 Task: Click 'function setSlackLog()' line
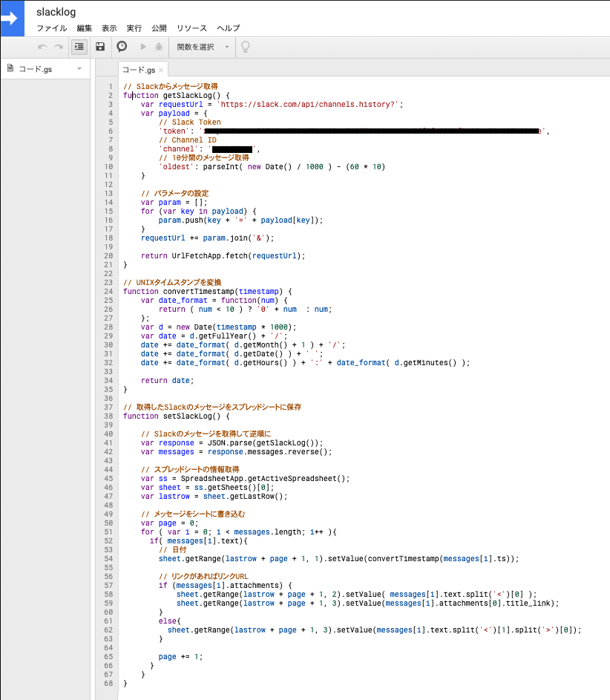[x=177, y=416]
